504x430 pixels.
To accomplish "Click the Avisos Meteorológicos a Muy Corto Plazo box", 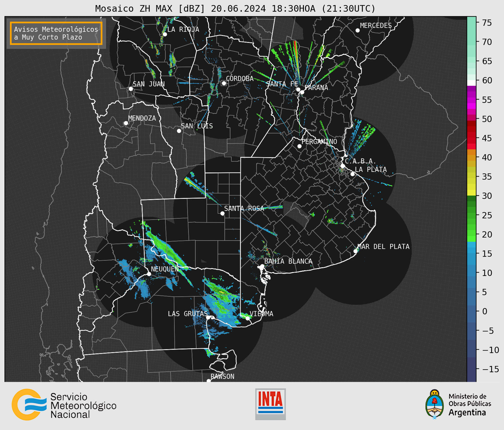I will pyautogui.click(x=56, y=33).
